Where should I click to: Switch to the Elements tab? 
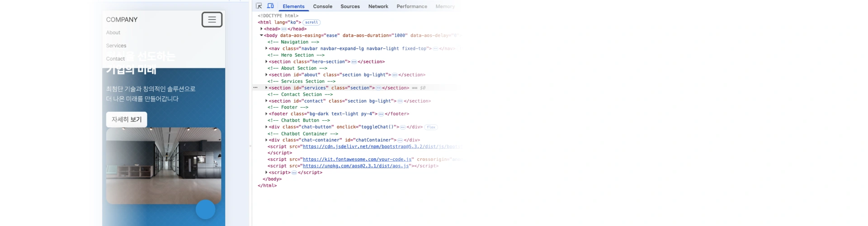point(293,6)
